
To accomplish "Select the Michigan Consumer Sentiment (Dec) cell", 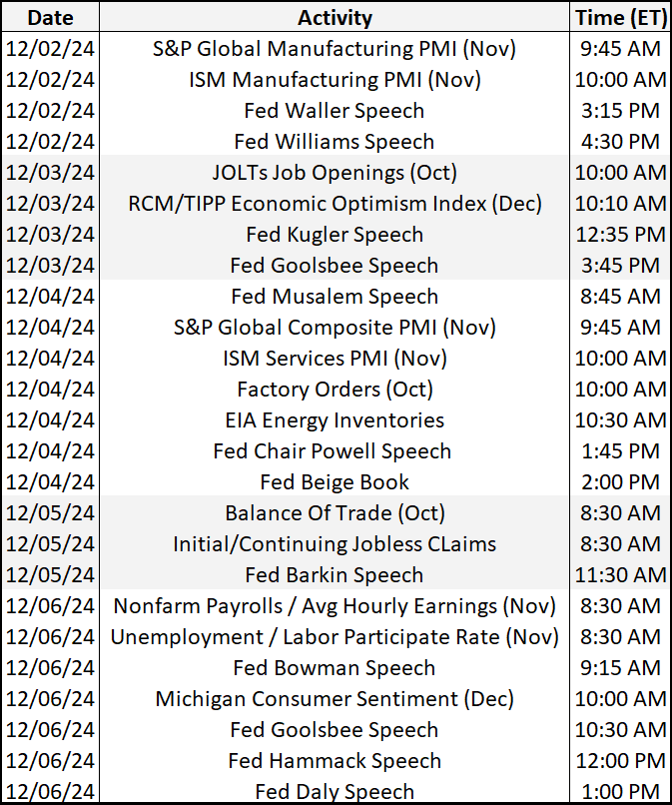I will 335,699.
